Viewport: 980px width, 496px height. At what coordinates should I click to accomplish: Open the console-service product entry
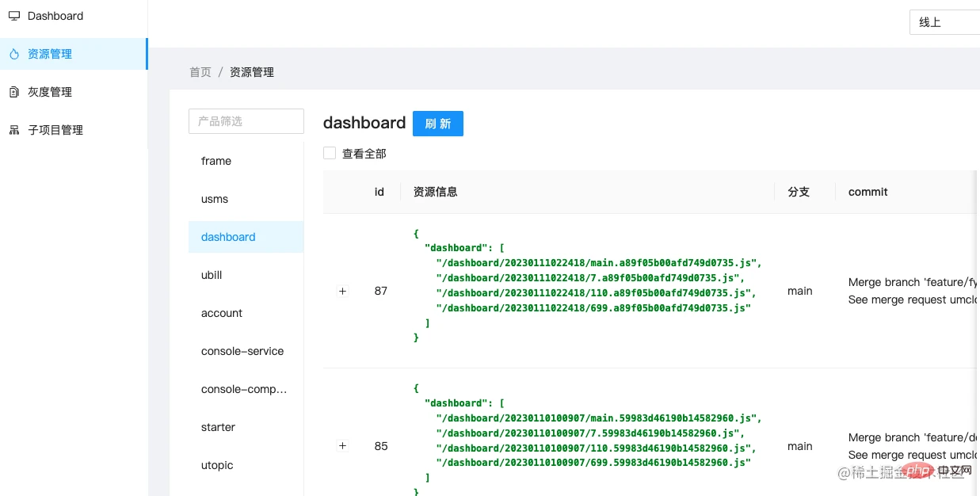[x=242, y=351]
